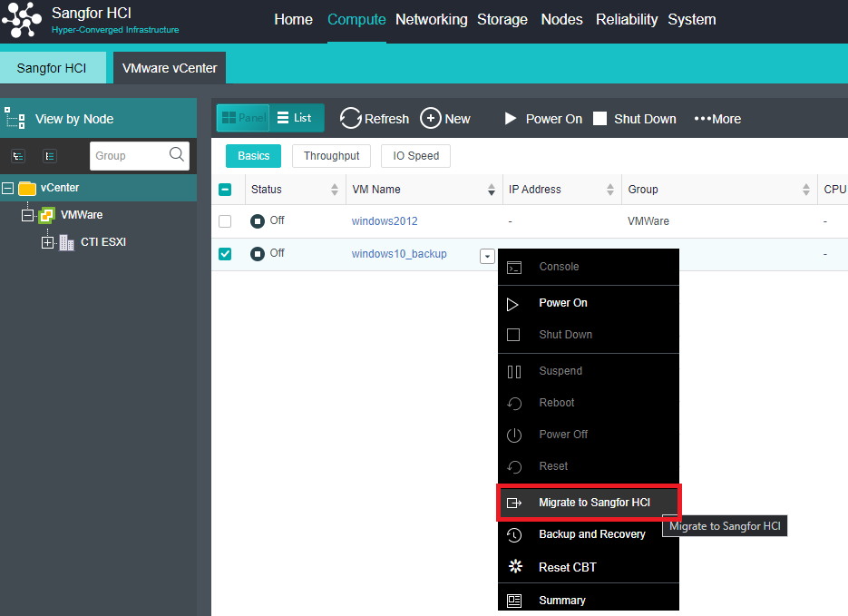Expand the CTI ESXI tree node

(48, 242)
